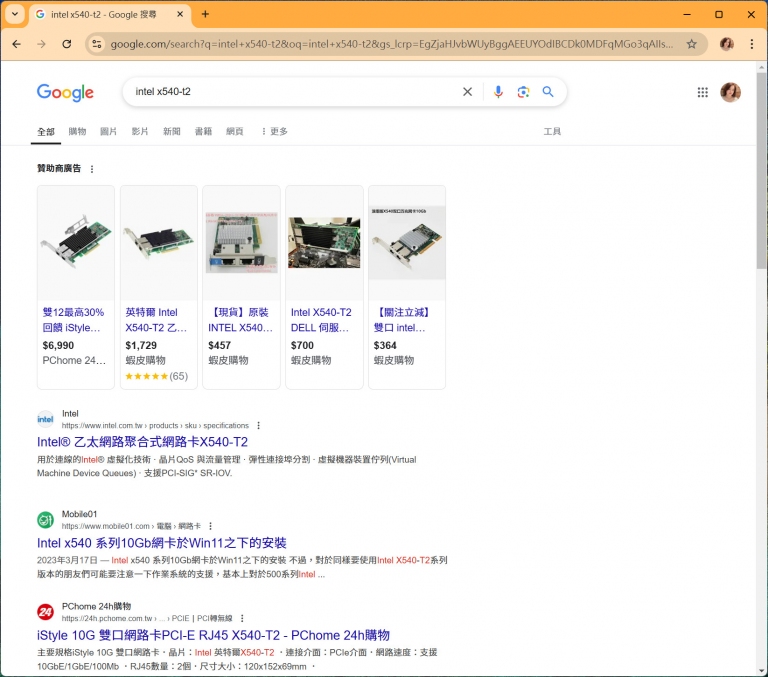Click the PChome 24h site favicon
This screenshot has height=677, width=768.
pyautogui.click(x=46, y=612)
